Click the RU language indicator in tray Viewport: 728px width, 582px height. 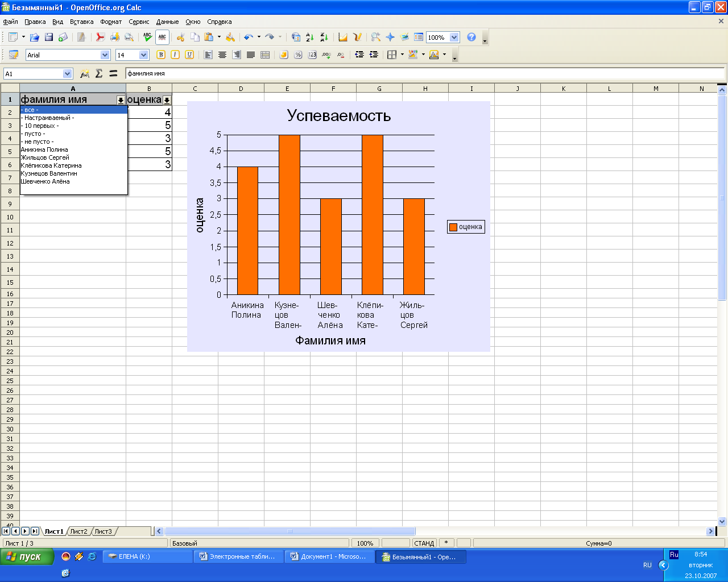pos(647,565)
